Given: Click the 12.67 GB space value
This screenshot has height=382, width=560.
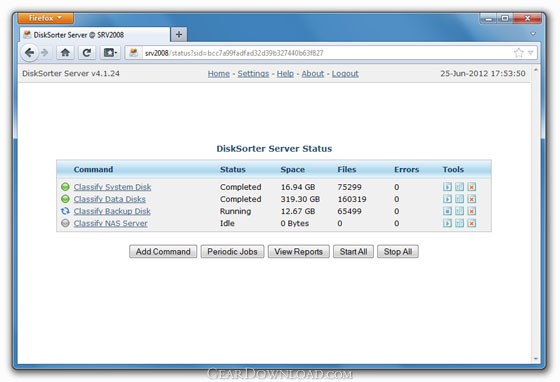Looking at the screenshot, I should tap(298, 211).
